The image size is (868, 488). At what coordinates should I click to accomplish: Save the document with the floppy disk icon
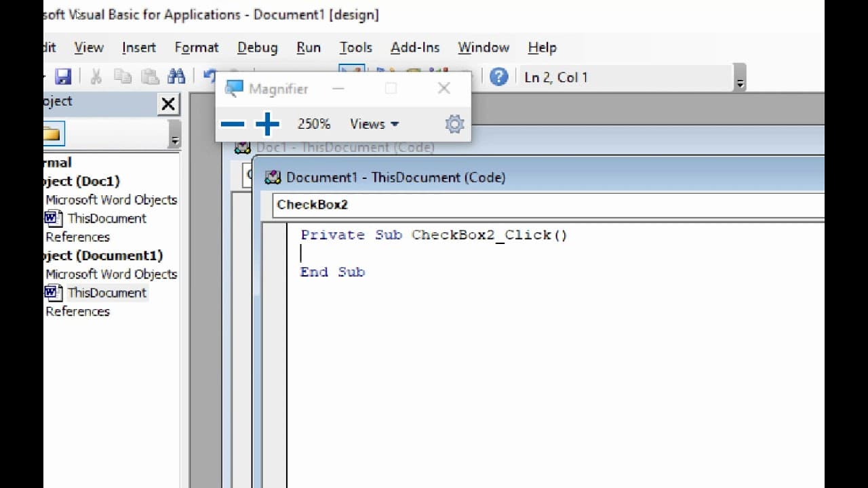click(x=63, y=77)
